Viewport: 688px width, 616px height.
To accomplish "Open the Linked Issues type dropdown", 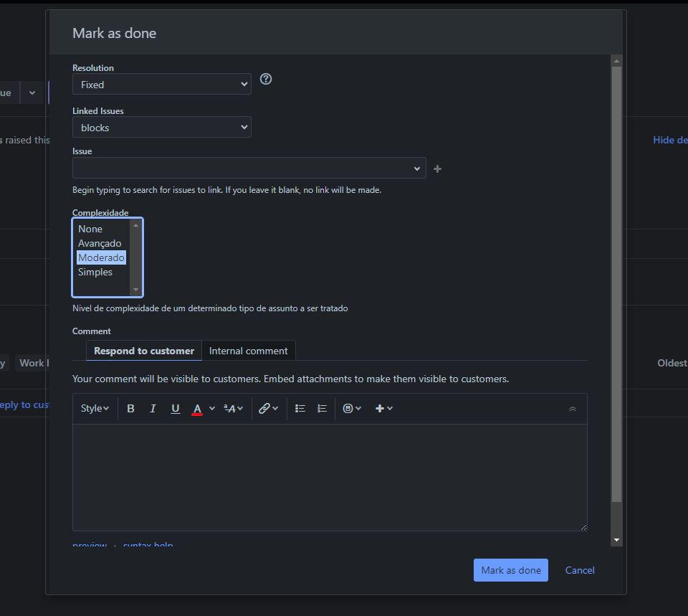I will tap(161, 127).
